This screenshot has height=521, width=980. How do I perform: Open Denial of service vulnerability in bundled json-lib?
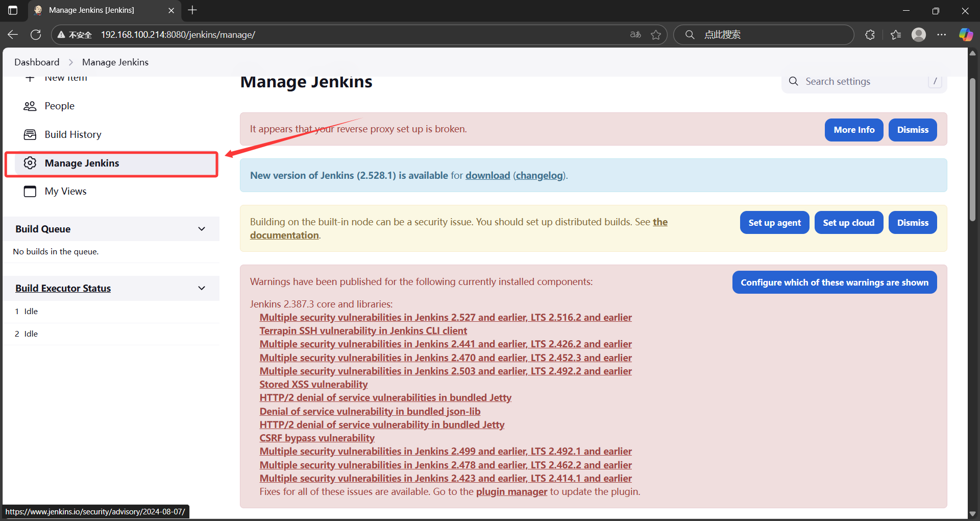point(370,411)
